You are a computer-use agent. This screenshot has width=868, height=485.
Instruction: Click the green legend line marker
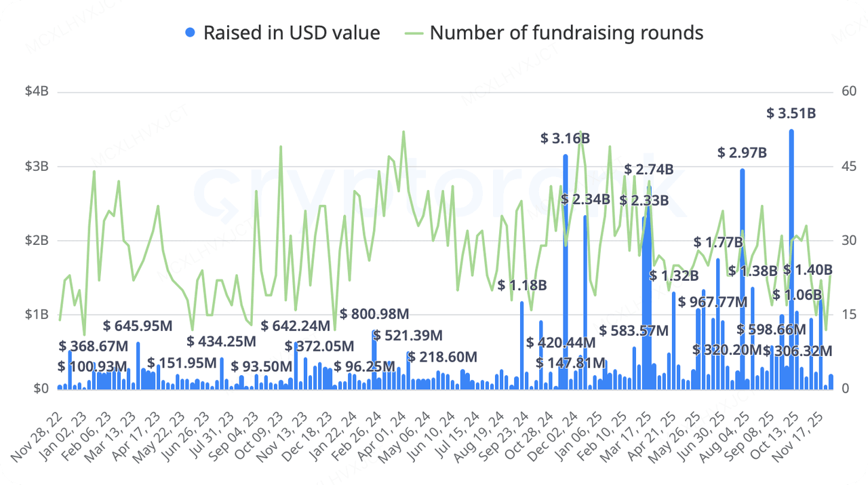(414, 33)
